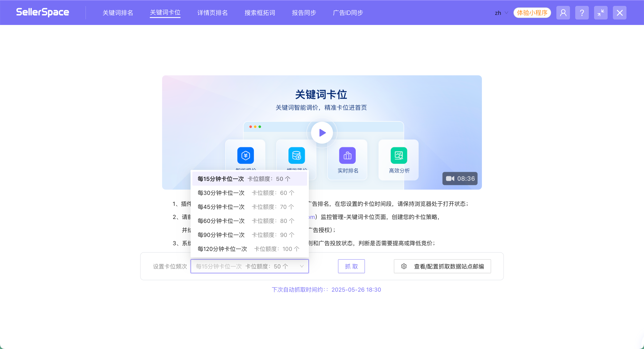The height and width of the screenshot is (349, 644).
Task: Click the 智能提价 hexagon icon
Action: coord(245,155)
